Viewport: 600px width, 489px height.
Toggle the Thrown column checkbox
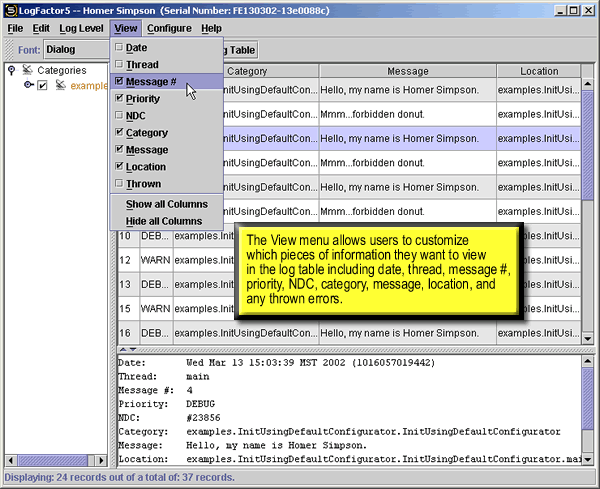(120, 184)
